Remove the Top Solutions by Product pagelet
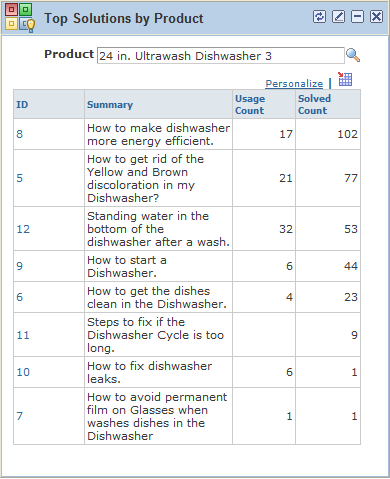 376,16
